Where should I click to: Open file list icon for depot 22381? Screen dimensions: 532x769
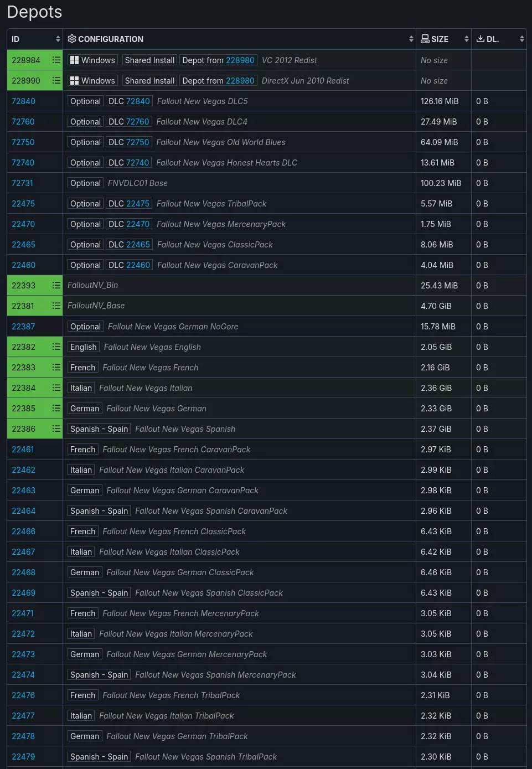(x=56, y=306)
